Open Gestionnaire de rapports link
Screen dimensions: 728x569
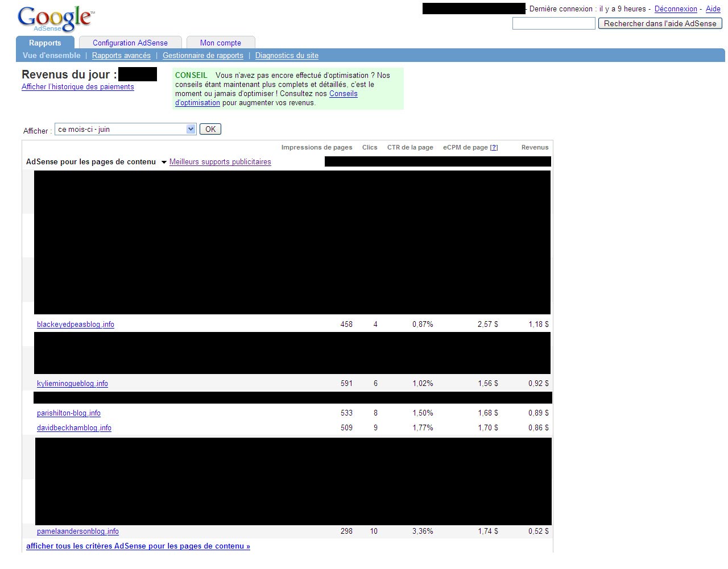pos(203,55)
